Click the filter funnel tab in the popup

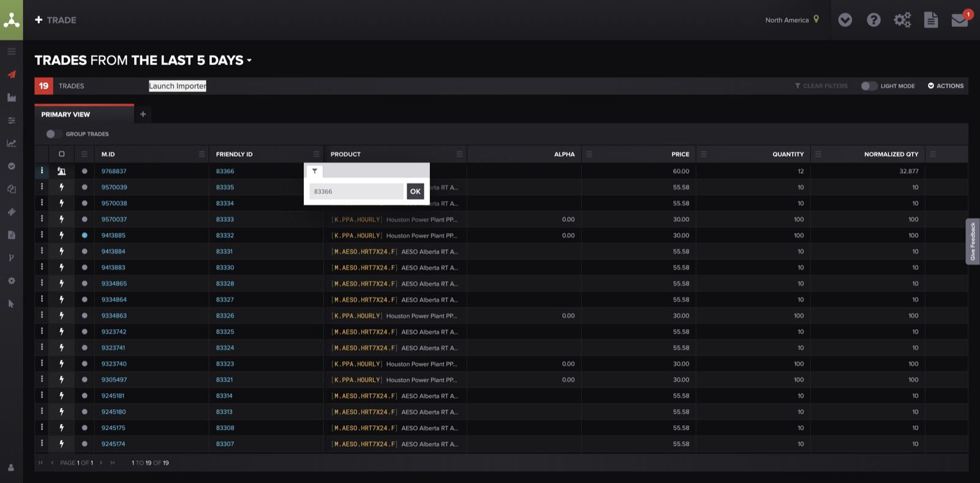314,171
